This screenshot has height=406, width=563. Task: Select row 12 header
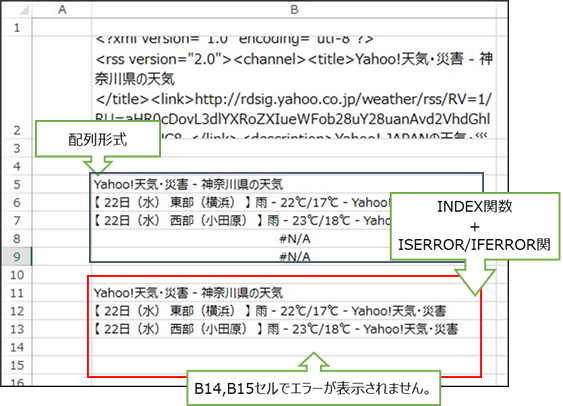pos(17,311)
